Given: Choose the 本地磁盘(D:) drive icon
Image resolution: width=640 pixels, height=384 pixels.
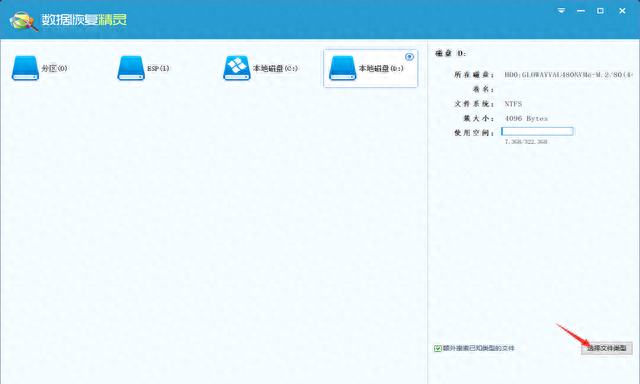Looking at the screenshot, I should point(342,68).
